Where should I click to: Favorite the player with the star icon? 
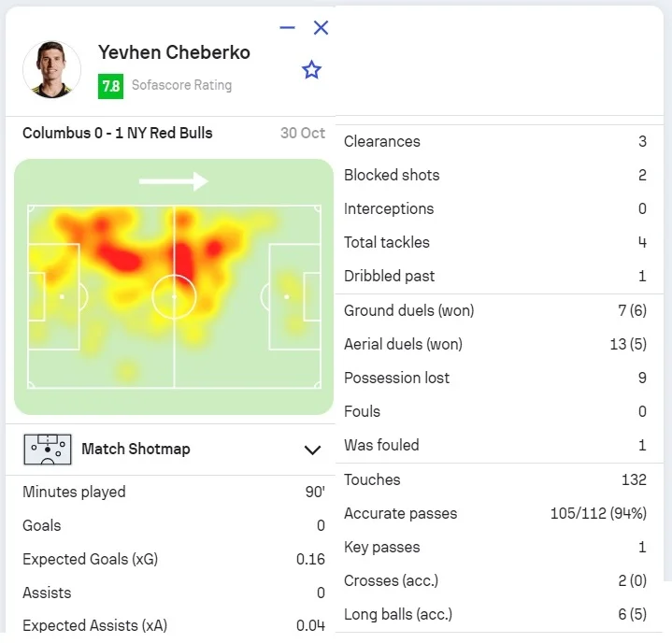(312, 70)
